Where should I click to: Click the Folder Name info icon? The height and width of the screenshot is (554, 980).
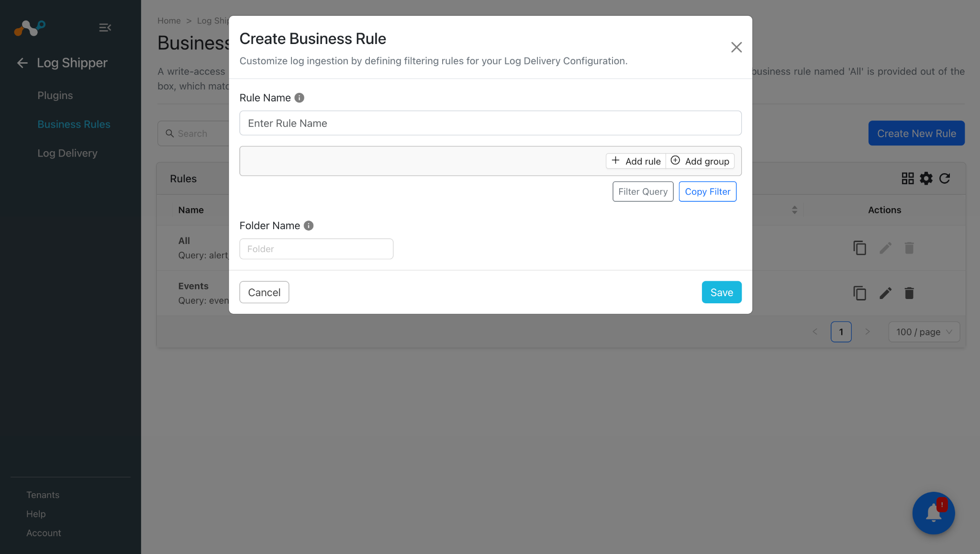tap(309, 225)
